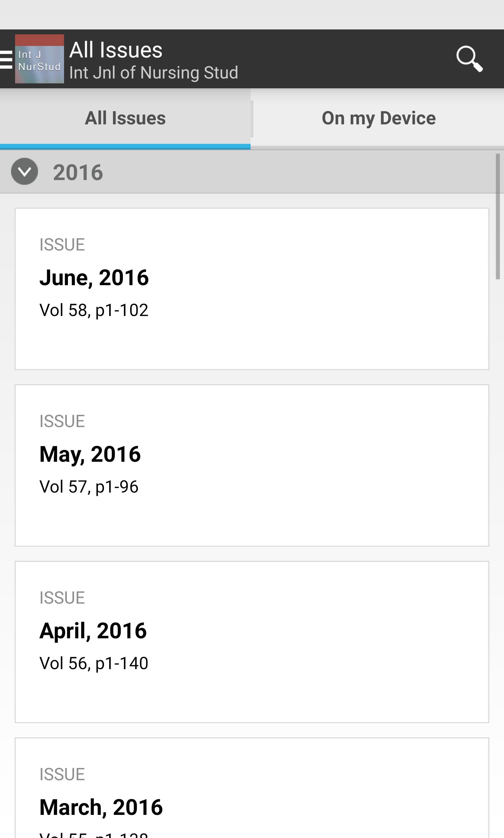Click the 2016 year header label

coord(78,172)
